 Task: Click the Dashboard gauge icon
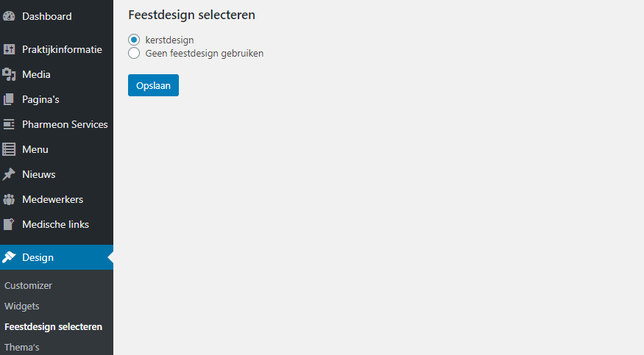tap(9, 16)
